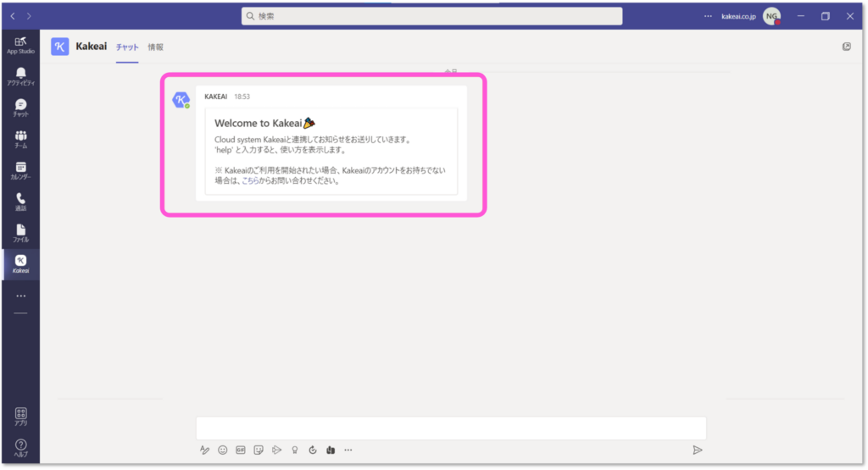Open the Teams icon in sidebar
Image resolution: width=868 pixels, height=470 pixels.
point(20,140)
